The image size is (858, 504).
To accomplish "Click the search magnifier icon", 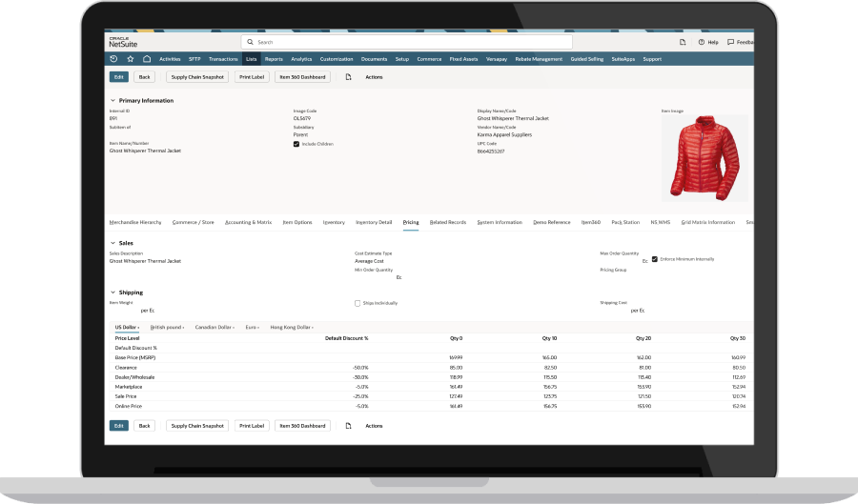I will [250, 42].
